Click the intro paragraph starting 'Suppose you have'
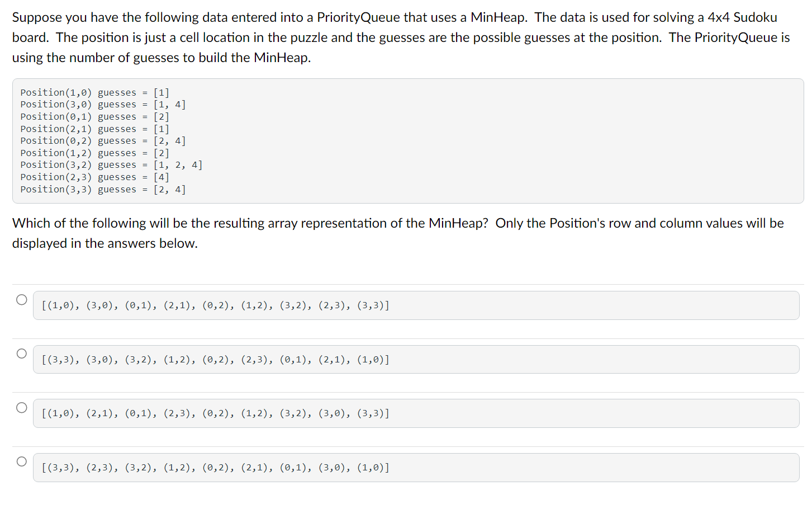 [x=401, y=37]
